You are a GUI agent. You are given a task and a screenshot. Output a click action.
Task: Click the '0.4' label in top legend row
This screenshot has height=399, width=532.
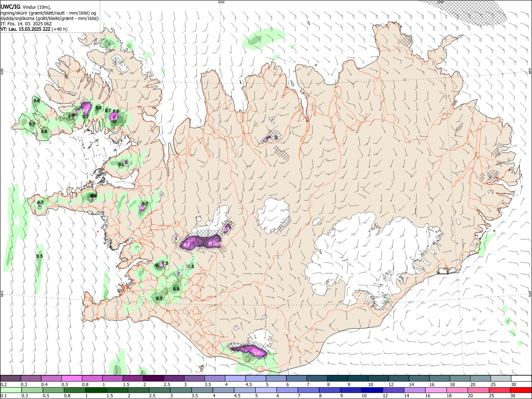coord(45,384)
